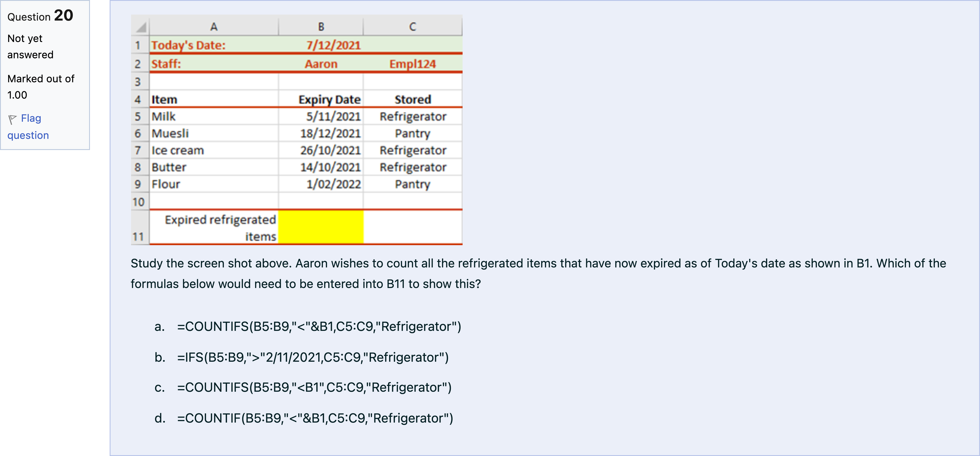Viewport: 980px width, 456px height.
Task: Click the select-all corner triangle in spreadsheet
Action: (x=141, y=27)
